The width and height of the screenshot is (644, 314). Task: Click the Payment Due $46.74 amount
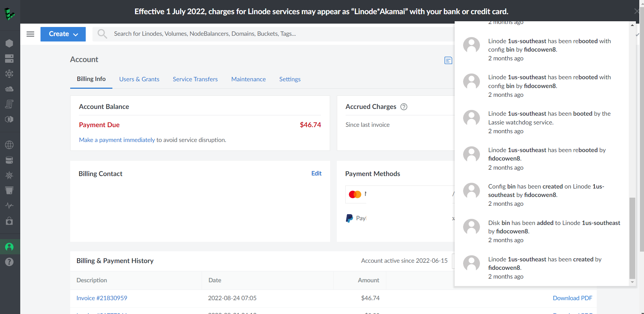coord(310,125)
